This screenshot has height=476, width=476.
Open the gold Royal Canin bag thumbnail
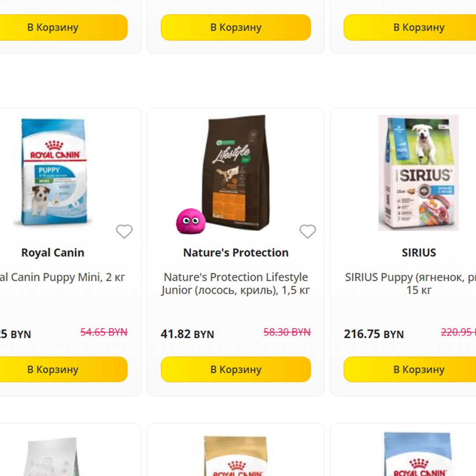coord(236,456)
